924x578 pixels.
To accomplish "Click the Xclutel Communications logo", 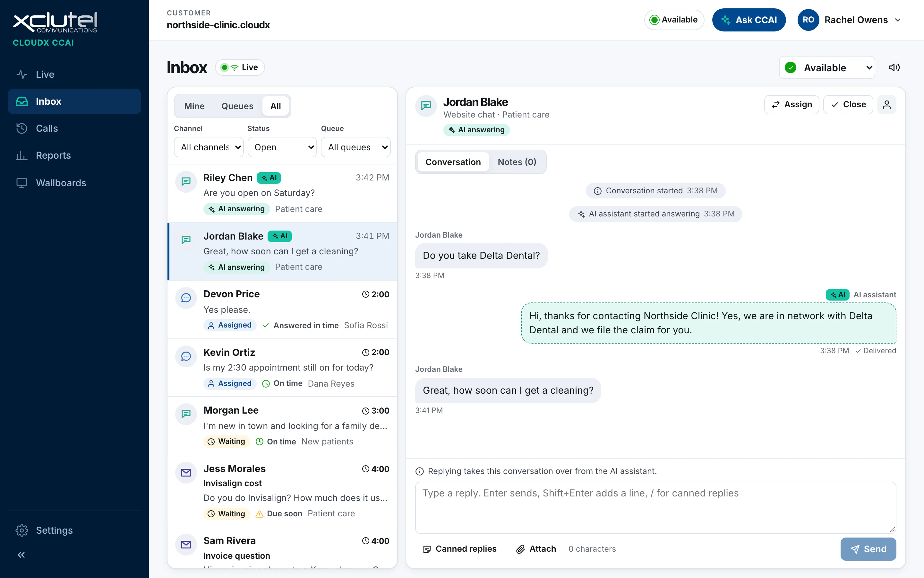I will (55, 23).
